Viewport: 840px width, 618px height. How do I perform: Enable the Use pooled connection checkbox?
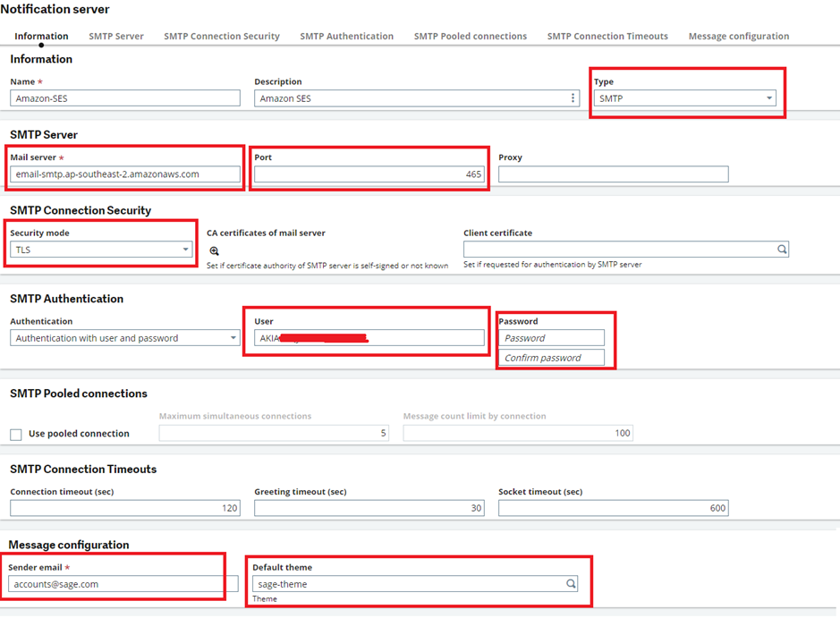[16, 435]
